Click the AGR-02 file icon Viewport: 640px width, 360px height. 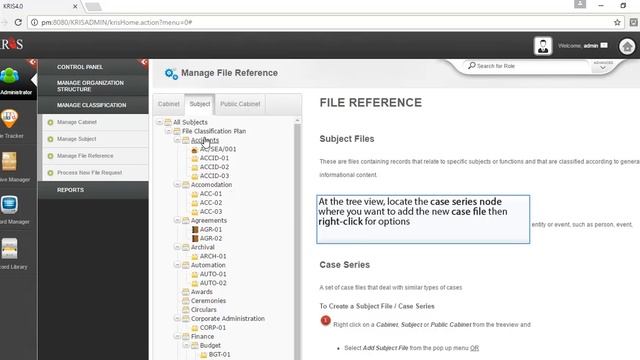pos(195,238)
